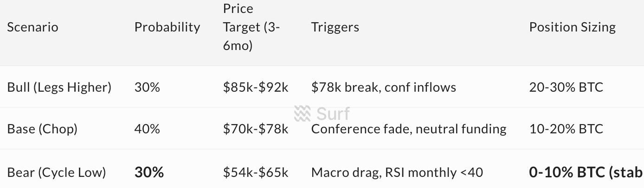Viewport: 644px width, 188px height.
Task: Click the bold 0-10% BTC sizing cell
Action: coord(586,173)
